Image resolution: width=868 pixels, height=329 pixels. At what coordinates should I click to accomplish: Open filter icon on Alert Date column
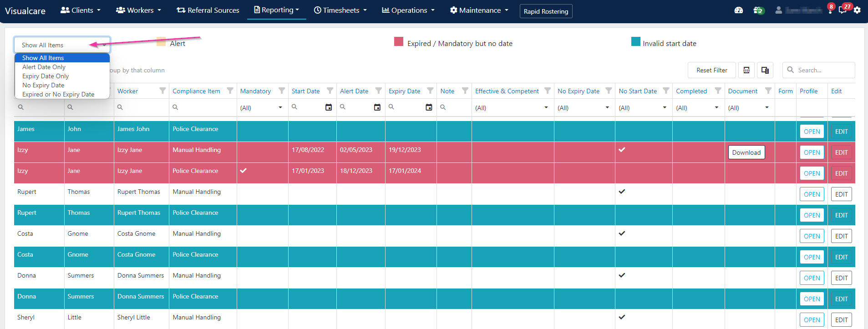click(x=378, y=91)
